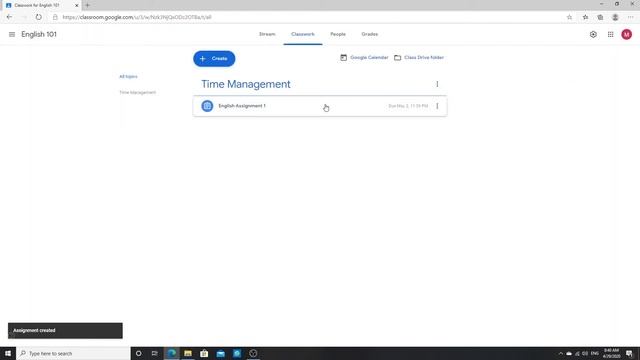The height and width of the screenshot is (360, 640).
Task: Open the Google apps grid
Action: tap(610, 35)
